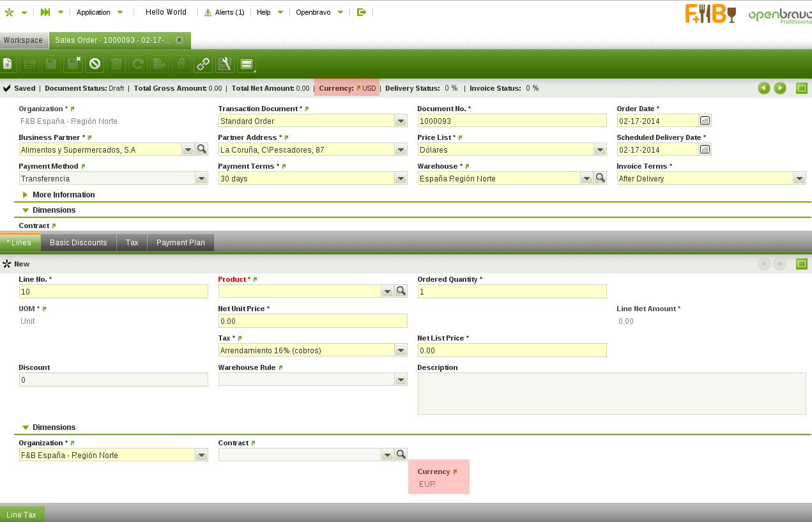Viewport: 812px width, 522px height.
Task: Open the Tax dropdown in line form
Action: click(x=401, y=350)
